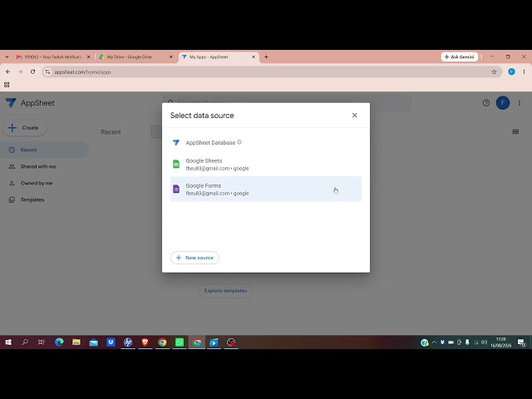Reload the current page
This screenshot has width=532, height=399.
[x=32, y=72]
